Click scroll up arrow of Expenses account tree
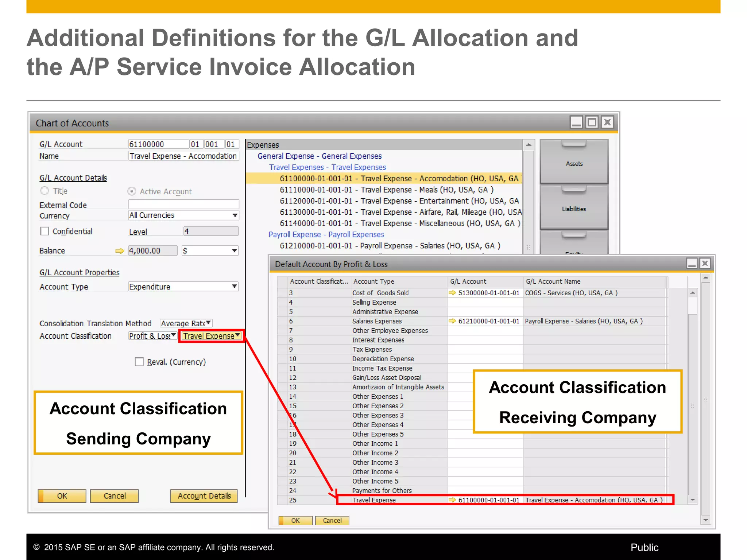Screen dimensions: 747x560 pyautogui.click(x=529, y=145)
